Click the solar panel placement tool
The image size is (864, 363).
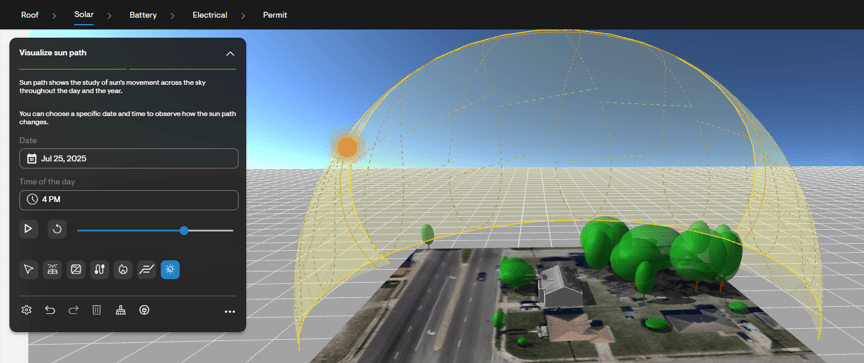coord(52,269)
